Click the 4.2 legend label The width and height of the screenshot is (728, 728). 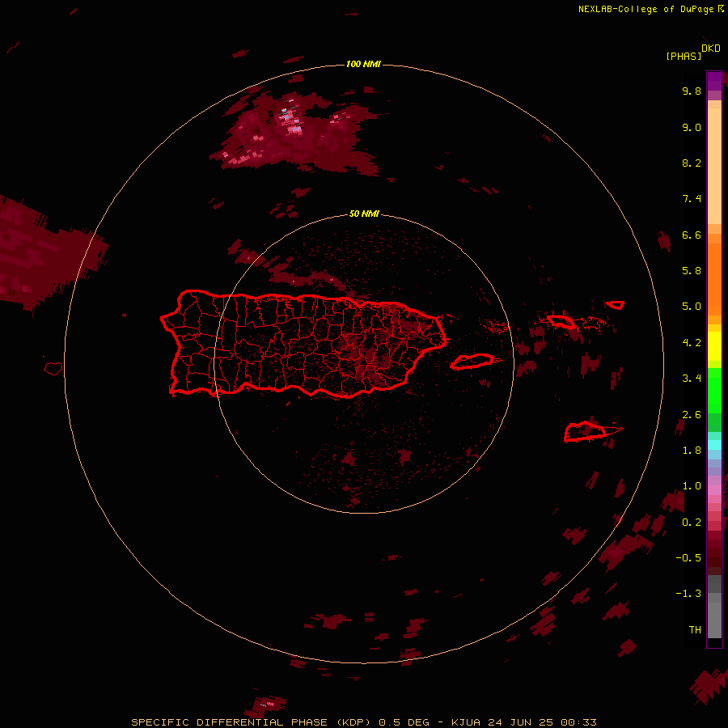pos(692,343)
